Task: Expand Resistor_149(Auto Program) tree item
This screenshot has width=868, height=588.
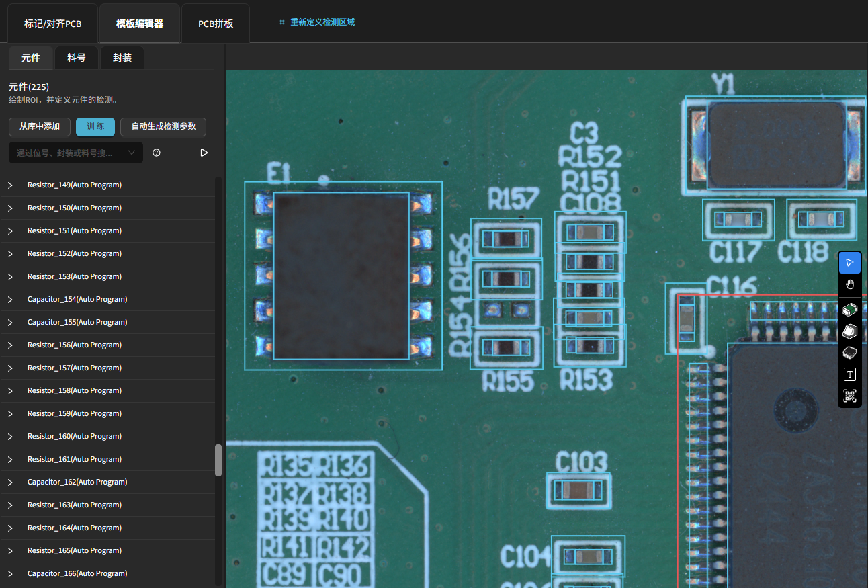Action: click(x=10, y=185)
